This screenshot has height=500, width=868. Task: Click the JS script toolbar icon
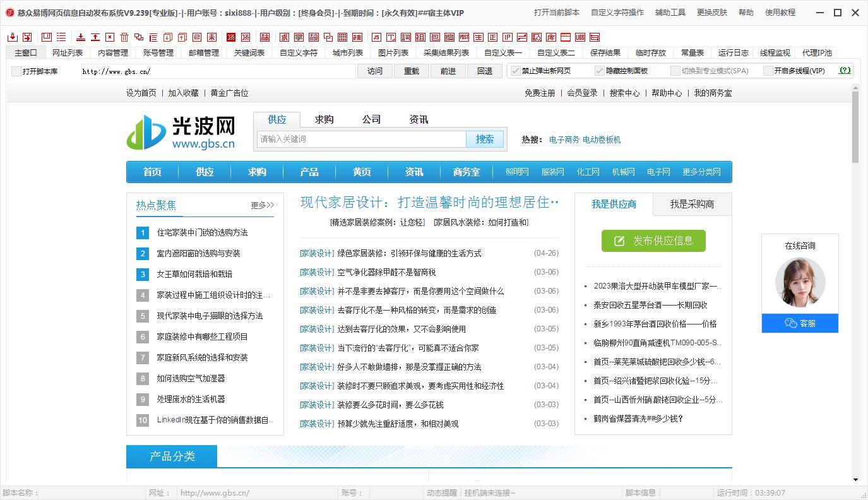(x=376, y=37)
